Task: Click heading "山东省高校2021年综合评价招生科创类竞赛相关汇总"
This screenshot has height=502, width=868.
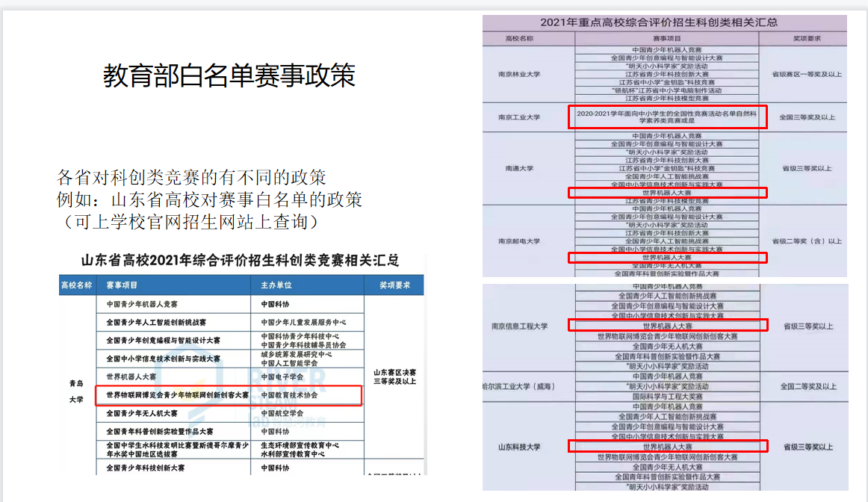Action: point(241,260)
